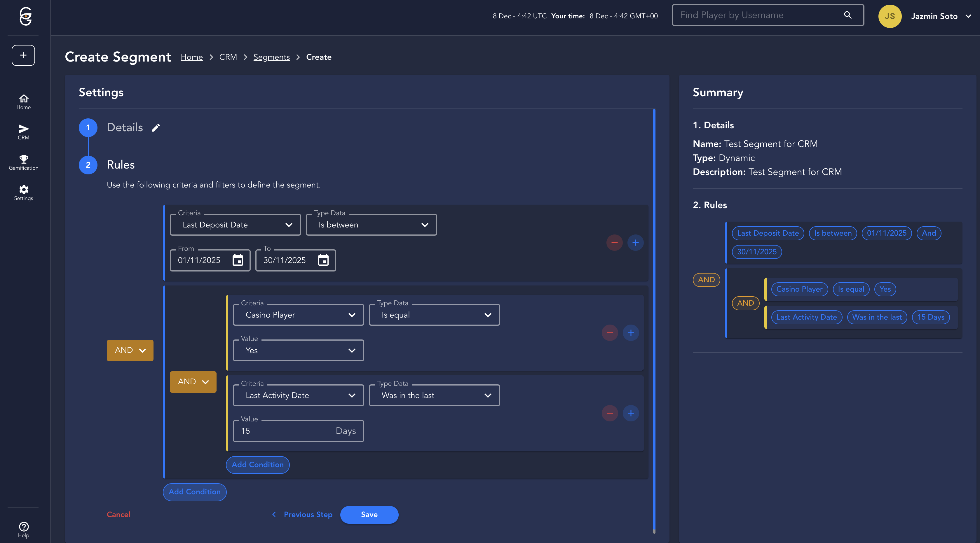Open the Gamification trophy sidebar item

[24, 162]
